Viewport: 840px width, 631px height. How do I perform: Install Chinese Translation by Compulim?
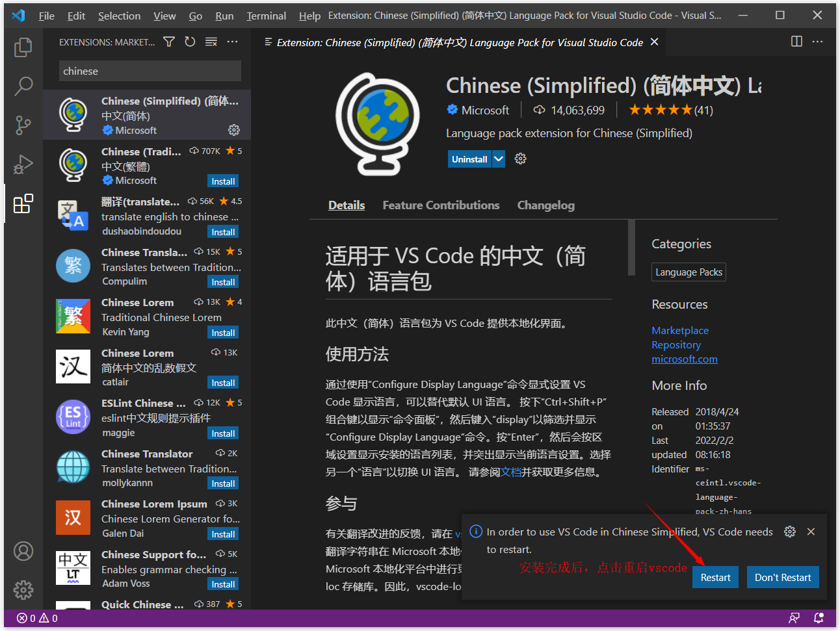(223, 282)
